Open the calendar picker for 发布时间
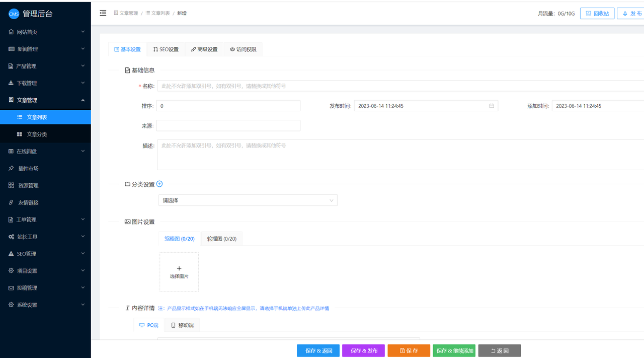The image size is (644, 358). 491,105
